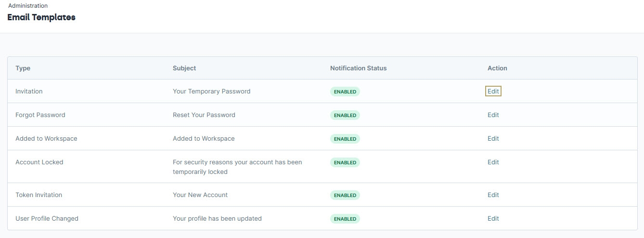Select the Token Invitation type cell
The image size is (644, 238).
click(x=39, y=195)
